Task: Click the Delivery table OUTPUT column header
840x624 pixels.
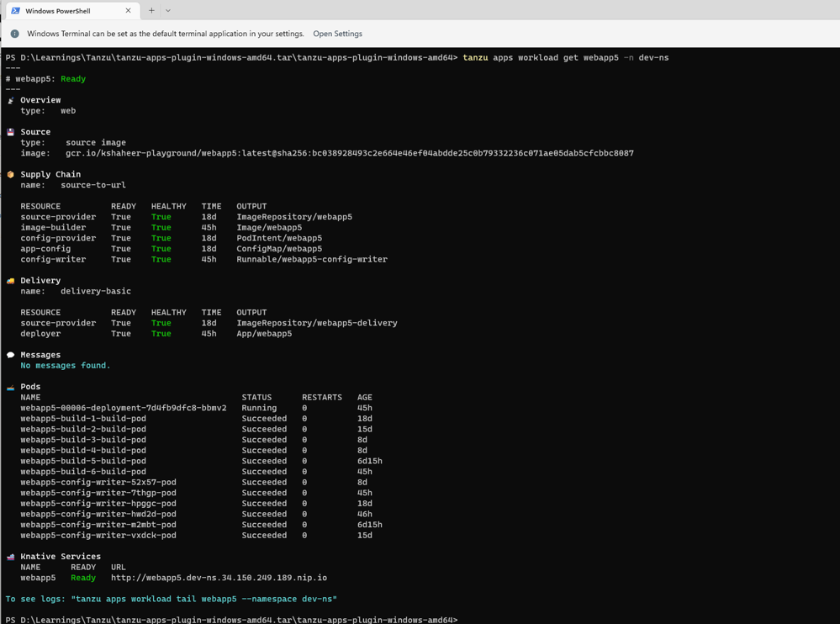Action: (251, 312)
